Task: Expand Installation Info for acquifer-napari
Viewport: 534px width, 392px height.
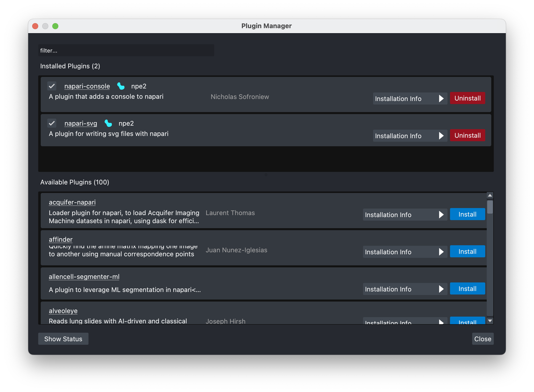Action: 405,215
